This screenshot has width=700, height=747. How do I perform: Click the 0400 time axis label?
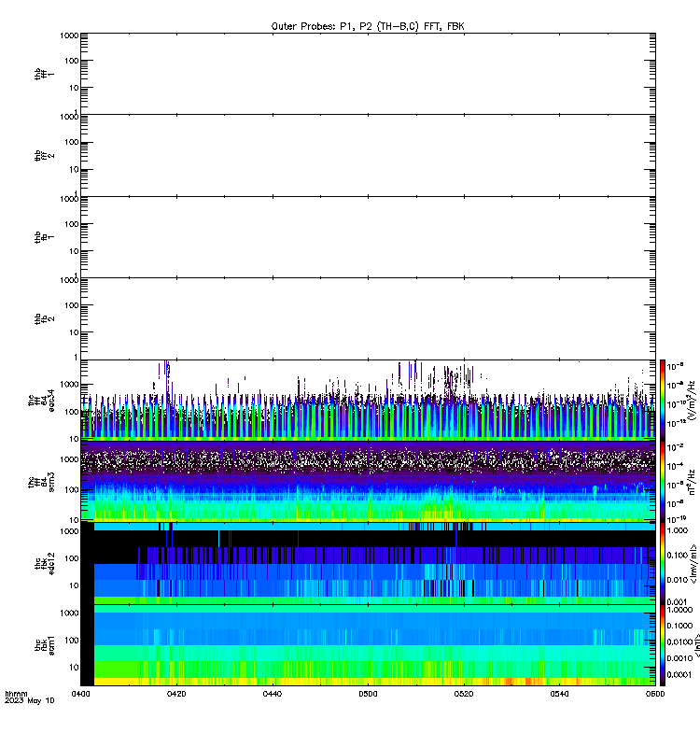click(x=80, y=694)
